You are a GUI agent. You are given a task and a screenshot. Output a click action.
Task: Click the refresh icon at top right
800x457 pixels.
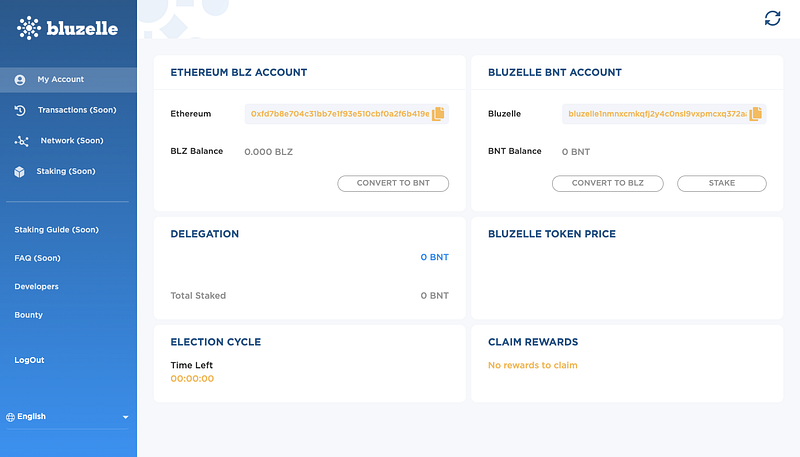(x=772, y=18)
